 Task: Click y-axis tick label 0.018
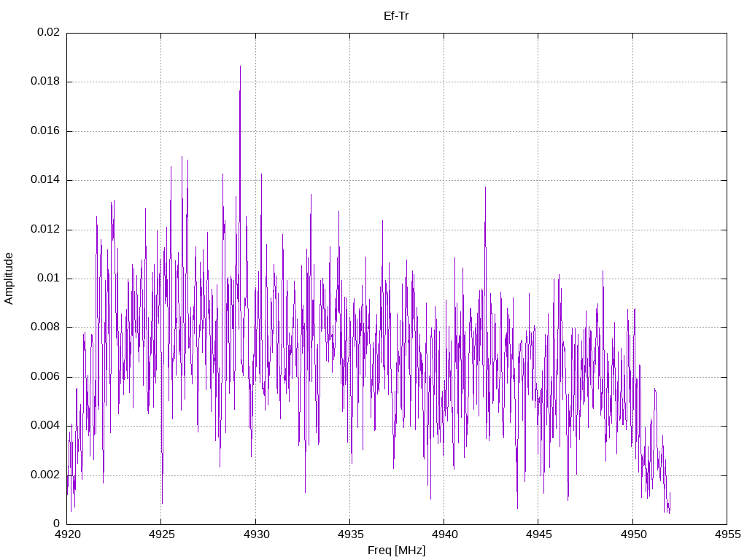(x=45, y=82)
